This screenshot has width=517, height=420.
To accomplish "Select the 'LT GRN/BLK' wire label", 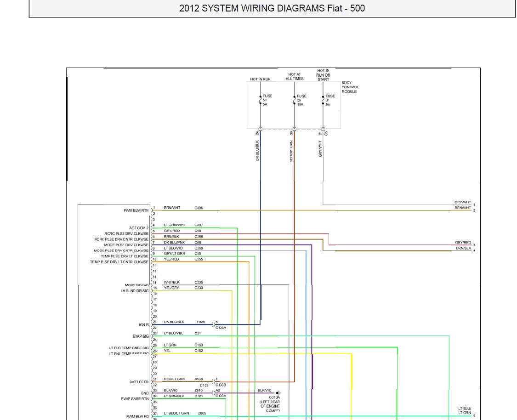I will tap(174, 396).
